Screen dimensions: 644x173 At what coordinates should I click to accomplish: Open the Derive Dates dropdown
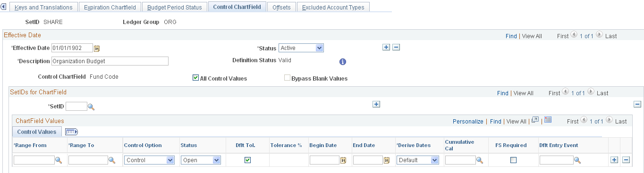tap(418, 160)
